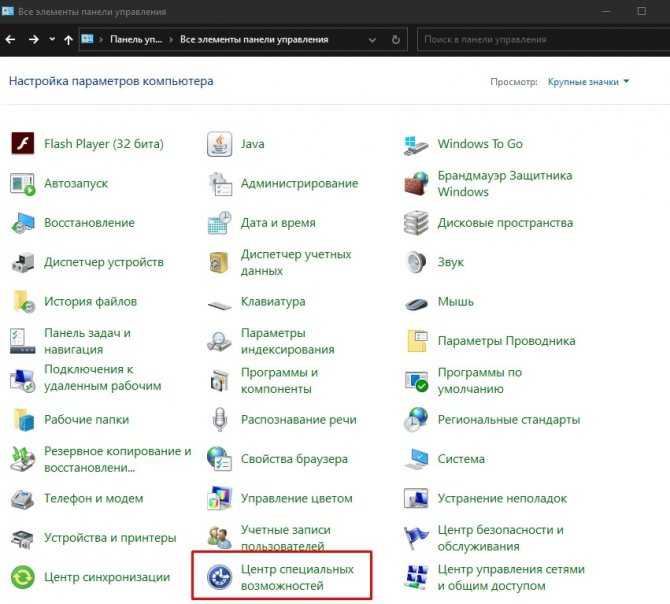Open the Дата и время icon
The height and width of the screenshot is (604, 670).
[220, 223]
